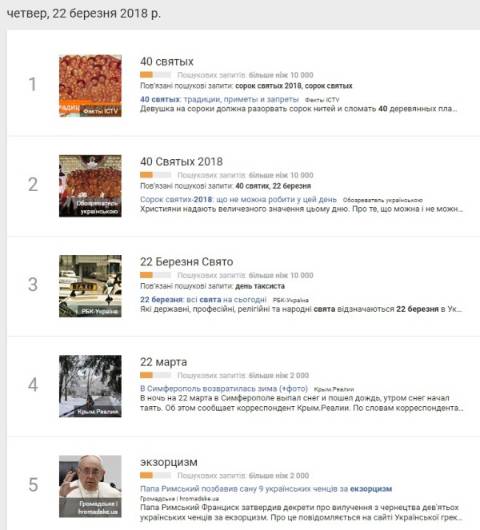Click related query 'день таксиста'

click(x=260, y=286)
